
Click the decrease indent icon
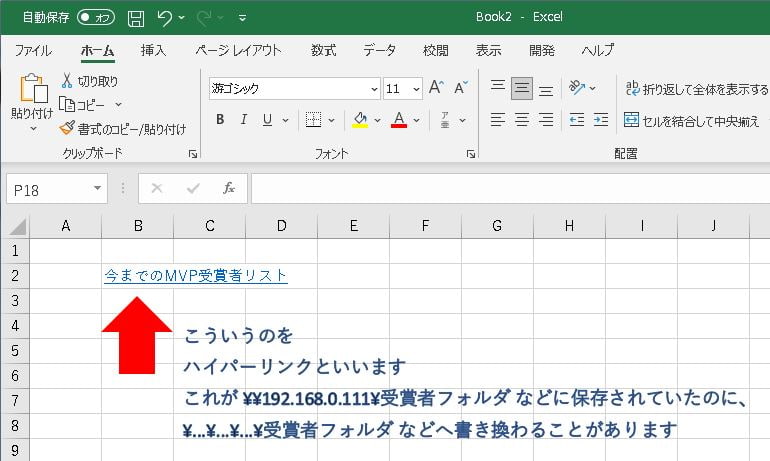click(577, 119)
